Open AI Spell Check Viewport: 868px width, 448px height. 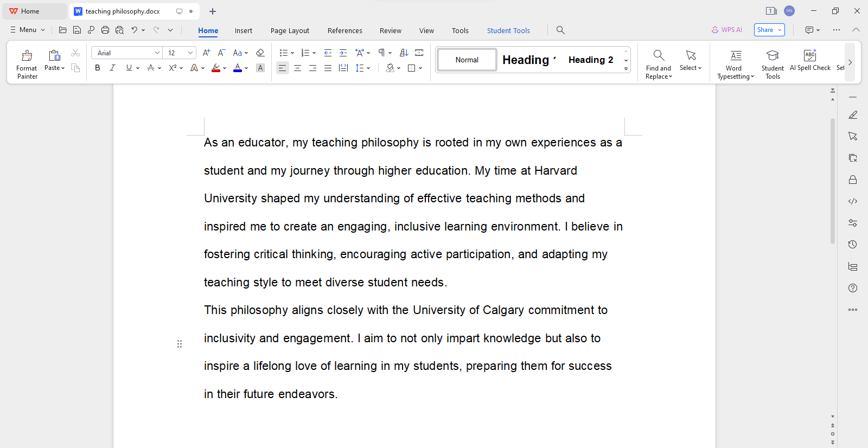pos(810,60)
